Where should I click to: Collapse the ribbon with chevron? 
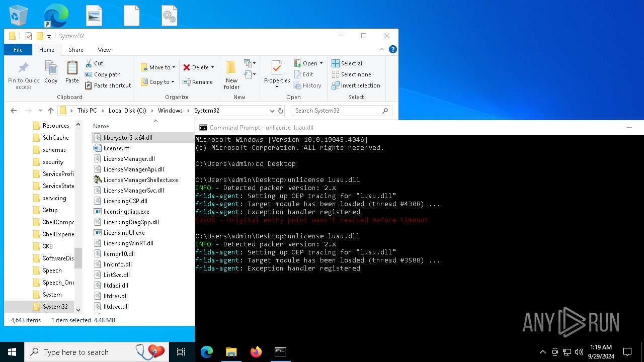pyautogui.click(x=382, y=49)
